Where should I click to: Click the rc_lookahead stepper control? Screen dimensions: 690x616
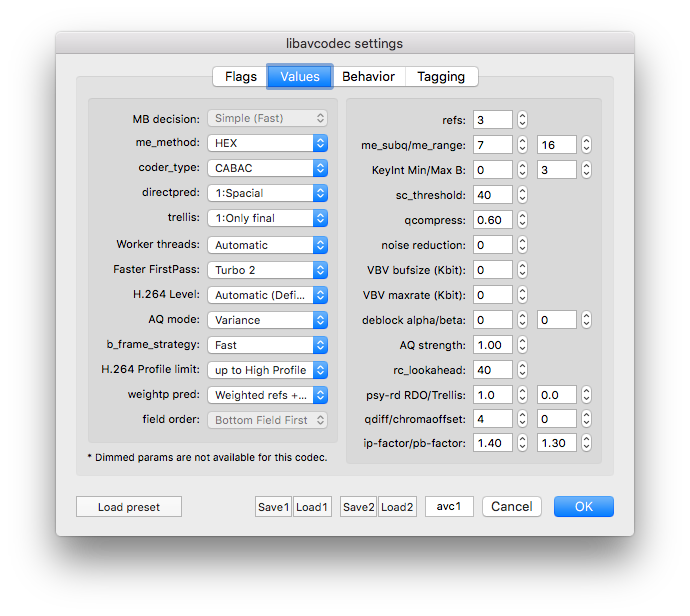click(x=522, y=370)
